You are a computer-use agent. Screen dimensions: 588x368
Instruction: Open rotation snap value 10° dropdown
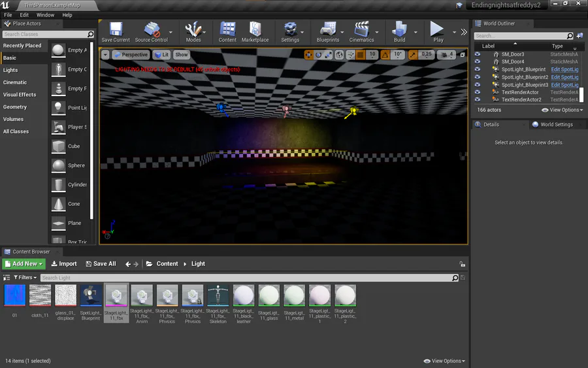397,55
